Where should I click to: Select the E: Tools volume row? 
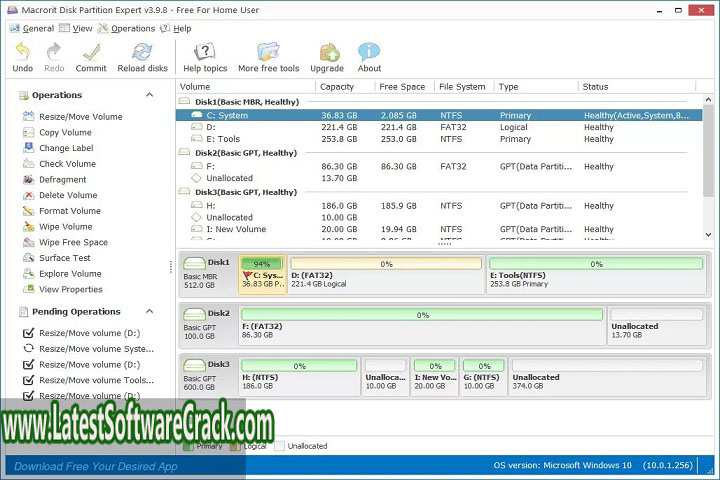coord(439,139)
